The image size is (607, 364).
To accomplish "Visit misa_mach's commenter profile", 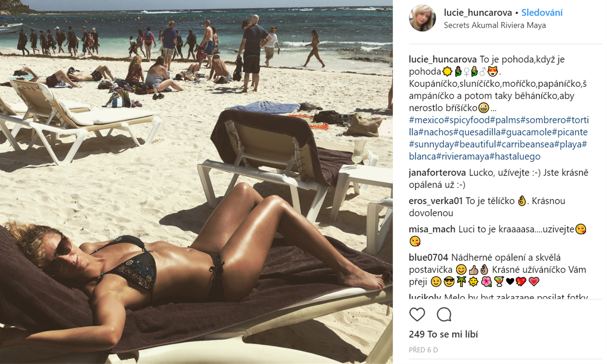I will tap(432, 229).
